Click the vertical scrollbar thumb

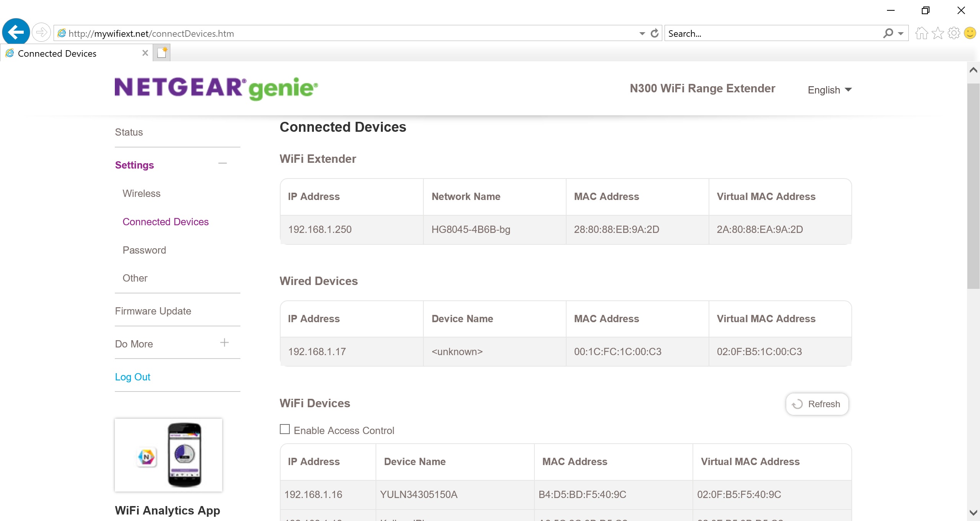point(973,186)
